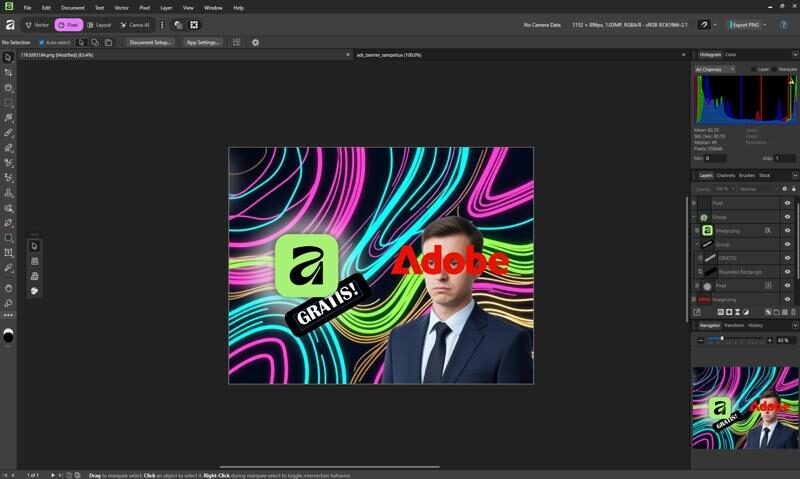The image size is (800, 479).
Task: Click the add group folder icon
Action: (x=777, y=312)
